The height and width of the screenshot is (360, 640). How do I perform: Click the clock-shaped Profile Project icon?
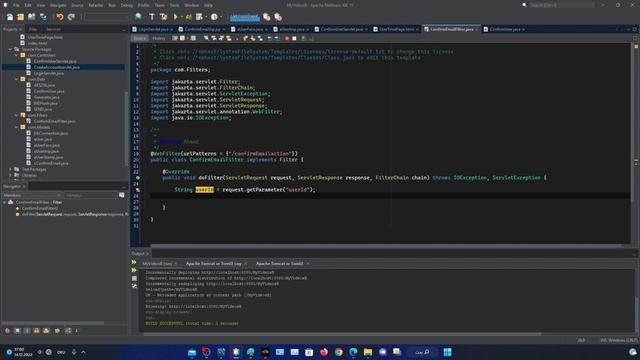pyautogui.click(x=214, y=17)
